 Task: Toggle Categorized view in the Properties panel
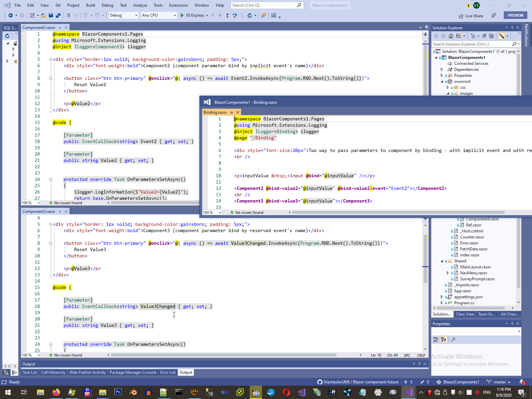(x=436, y=339)
